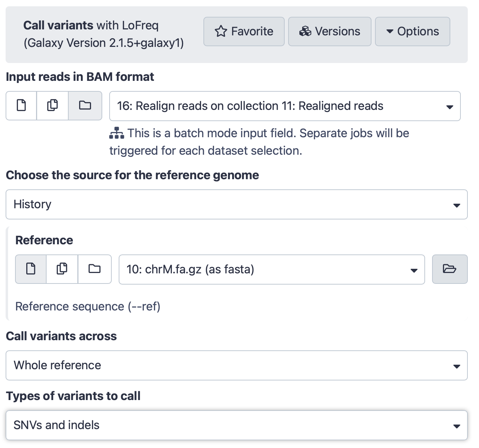Image resolution: width=479 pixels, height=448 pixels.
Task: Open the Reference dropdown showing chrM.fa.gz
Action: [272, 269]
